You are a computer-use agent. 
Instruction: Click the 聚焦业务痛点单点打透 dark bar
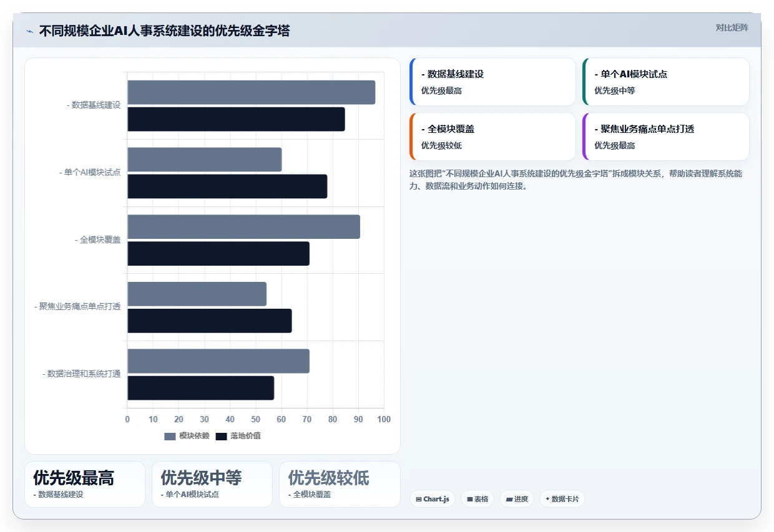(210, 321)
